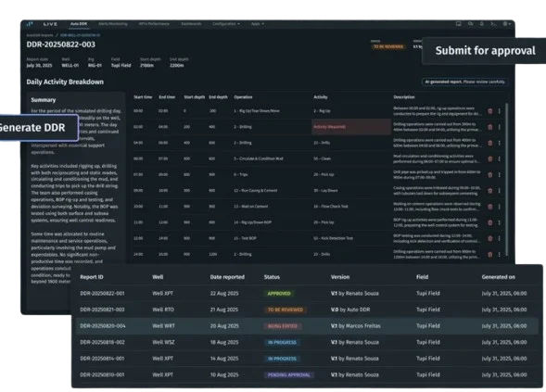Open more options for 04:00 Drilling row

[500, 143]
